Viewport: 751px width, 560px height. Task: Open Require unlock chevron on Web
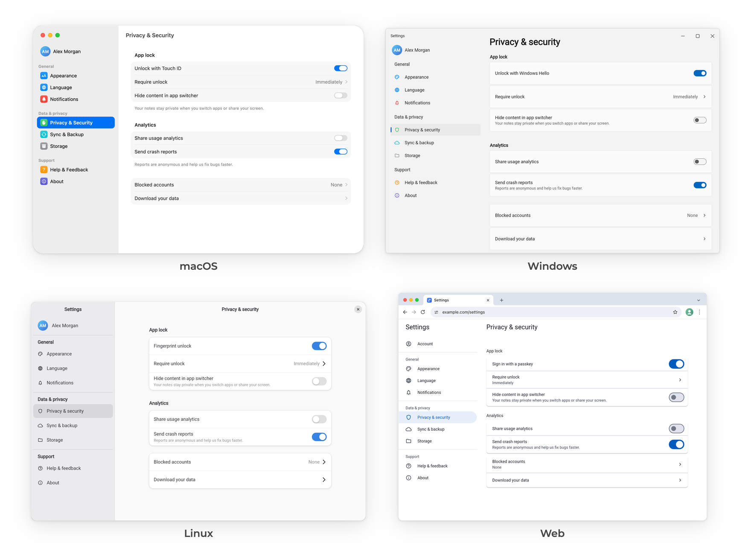[x=680, y=380]
